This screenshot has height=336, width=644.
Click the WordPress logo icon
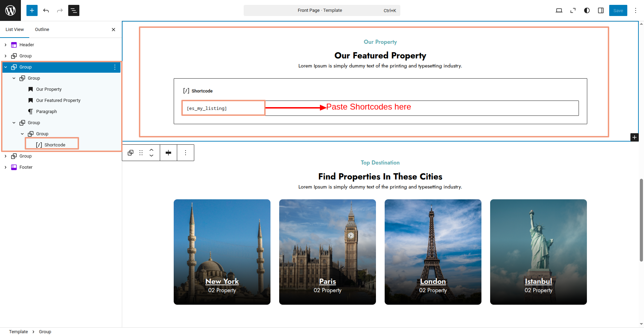tap(10, 10)
